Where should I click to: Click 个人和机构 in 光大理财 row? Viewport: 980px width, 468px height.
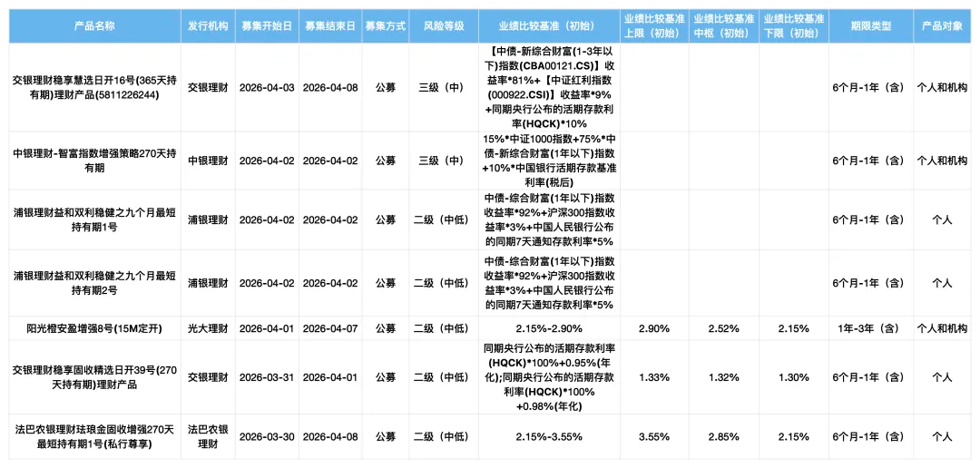pyautogui.click(x=942, y=328)
